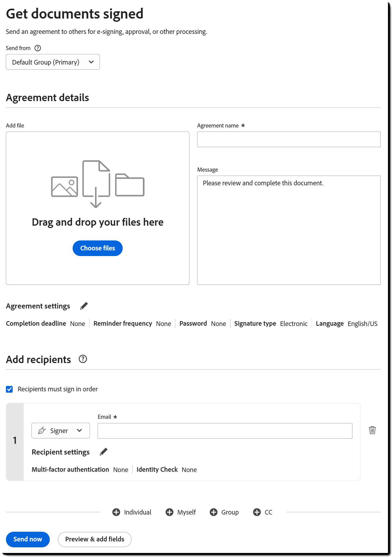Screen dimensions: 392x557
Task: Click the recipient Email input field
Action: tap(225, 431)
